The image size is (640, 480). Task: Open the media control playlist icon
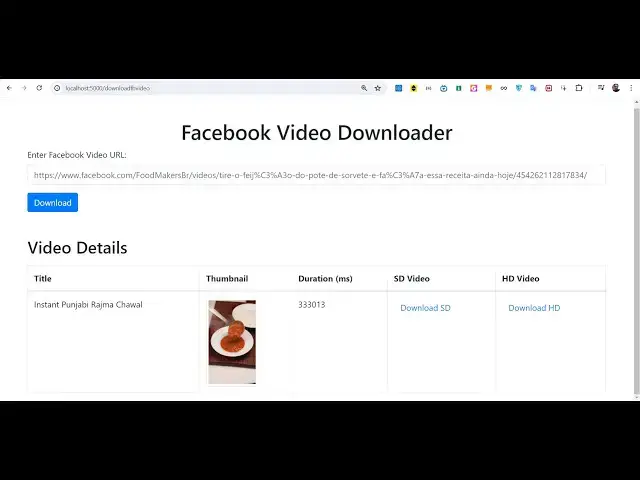[601, 88]
